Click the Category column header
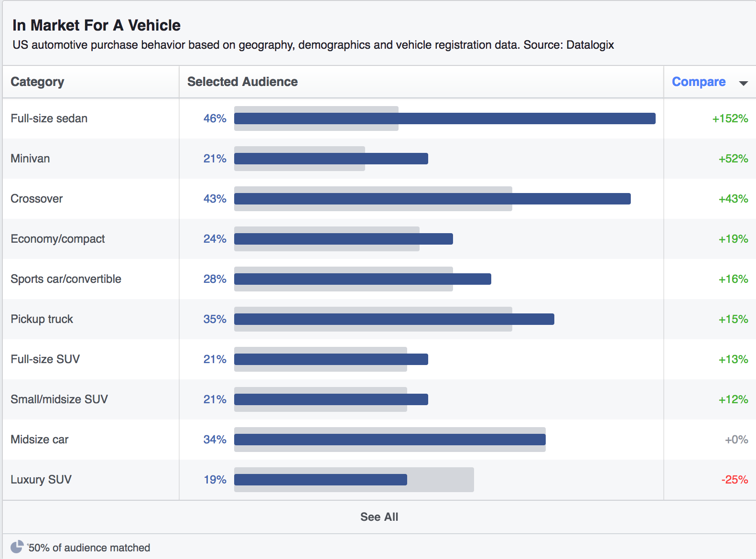 click(37, 82)
